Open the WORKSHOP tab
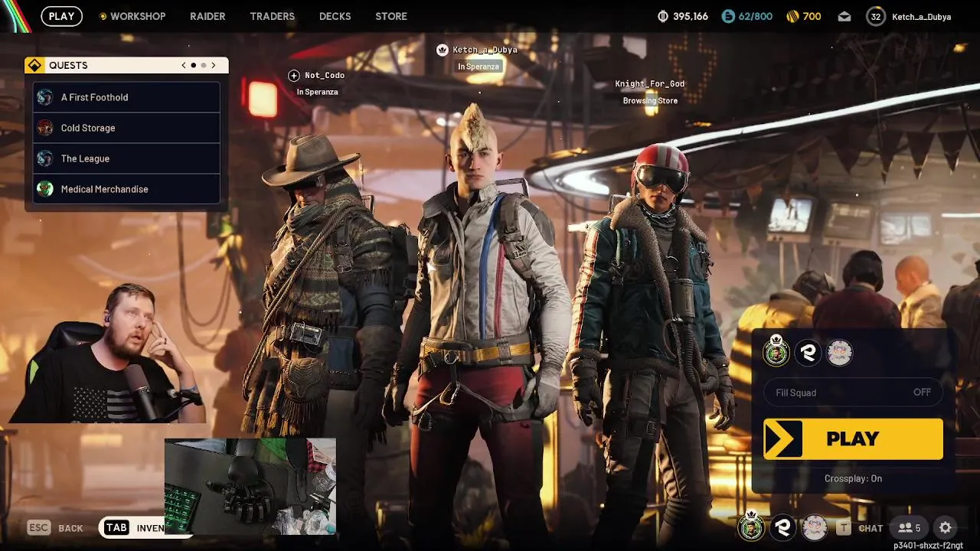The width and height of the screenshot is (980, 551). (x=138, y=16)
